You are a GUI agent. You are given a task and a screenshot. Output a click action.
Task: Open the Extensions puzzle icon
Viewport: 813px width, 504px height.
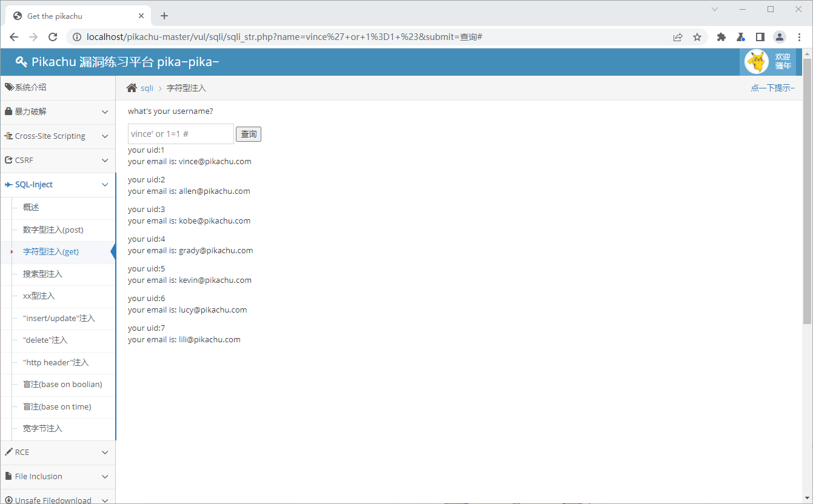click(x=721, y=37)
